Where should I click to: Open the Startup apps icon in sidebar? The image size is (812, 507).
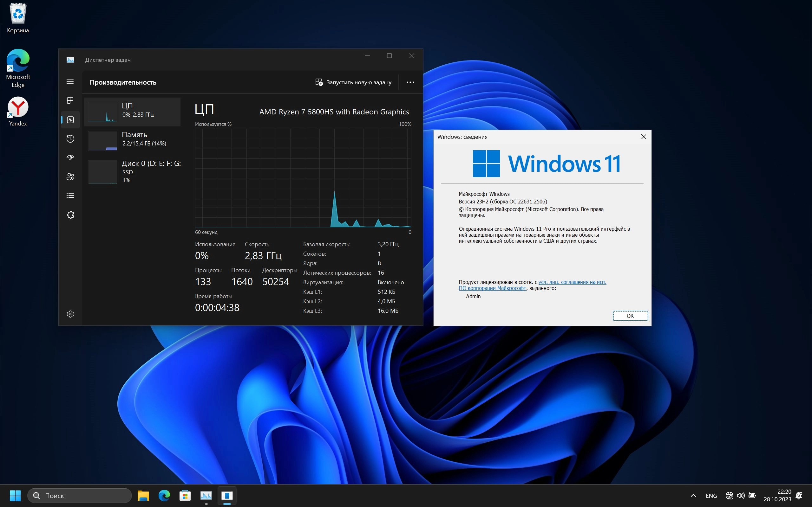click(70, 157)
